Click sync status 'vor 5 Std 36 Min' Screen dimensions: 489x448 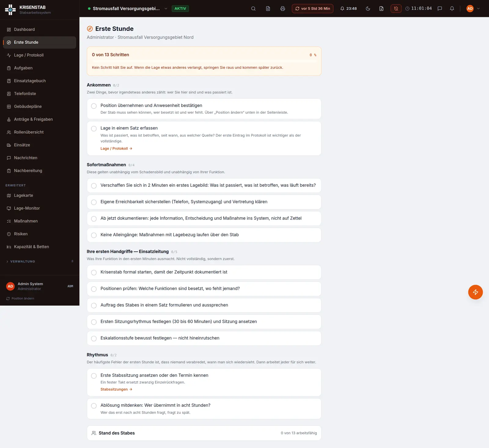coord(313,9)
